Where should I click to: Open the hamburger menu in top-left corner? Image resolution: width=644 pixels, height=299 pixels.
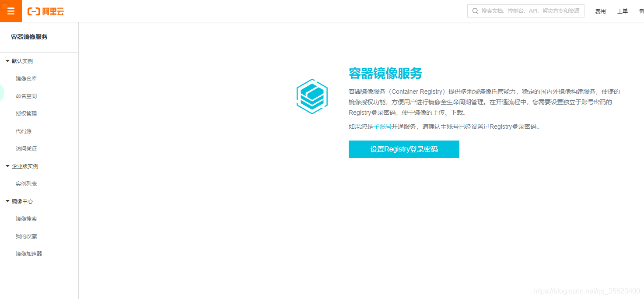[x=10, y=11]
